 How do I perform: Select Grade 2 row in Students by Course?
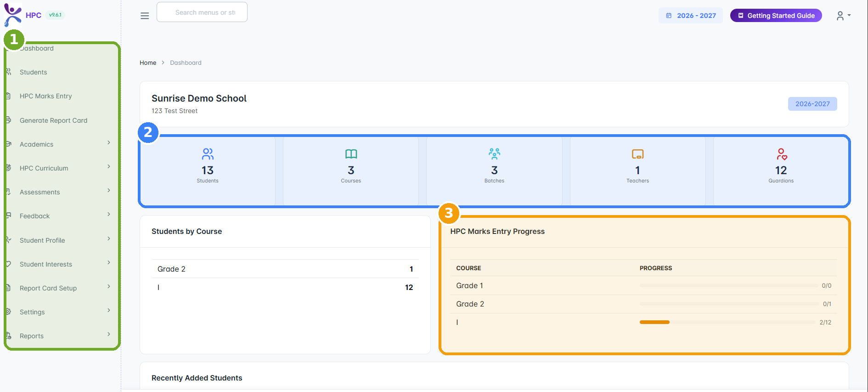click(x=285, y=269)
